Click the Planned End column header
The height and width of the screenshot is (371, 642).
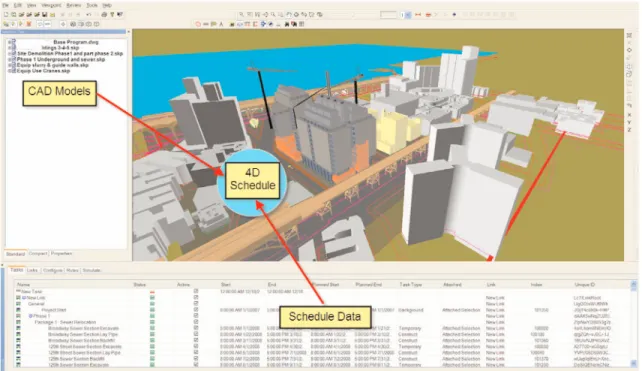[x=368, y=285]
